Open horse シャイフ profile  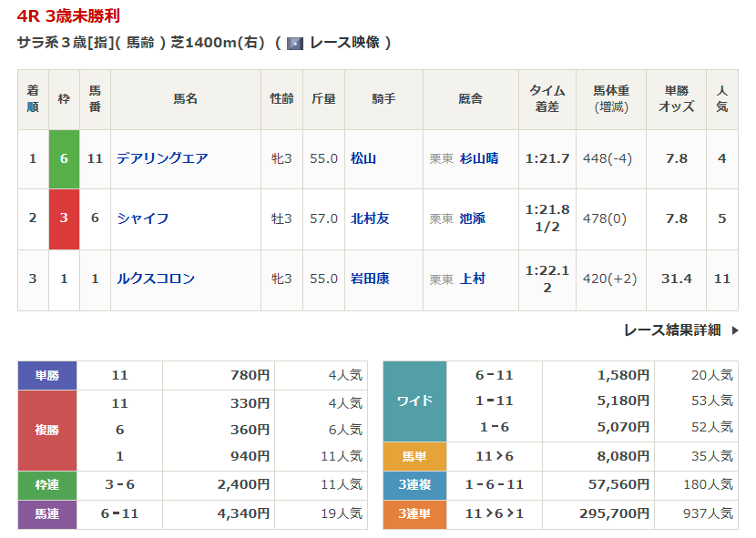click(143, 218)
